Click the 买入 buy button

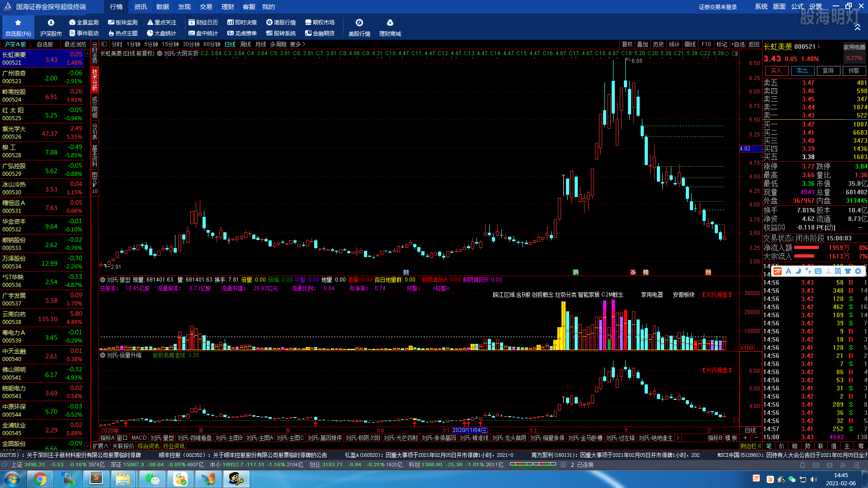[x=777, y=71]
